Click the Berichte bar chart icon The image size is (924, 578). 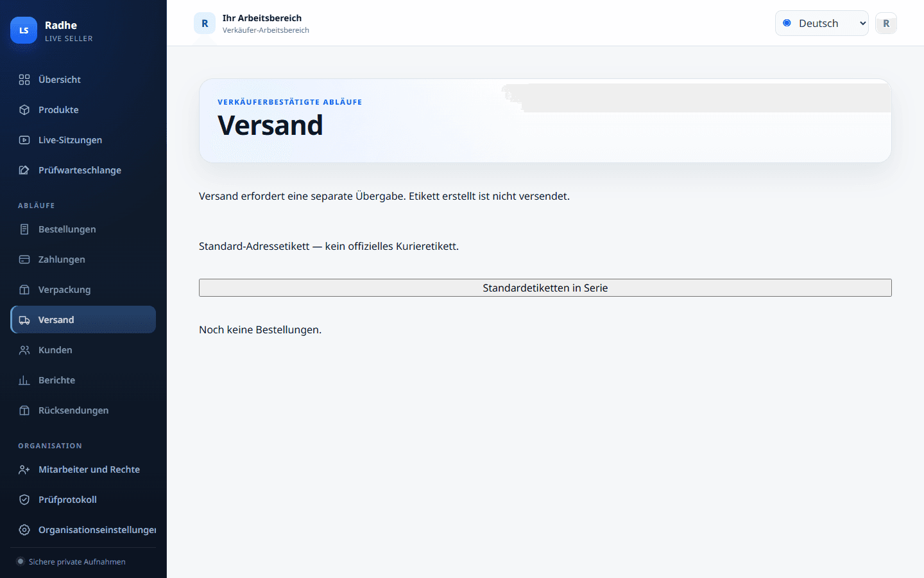[x=24, y=380]
